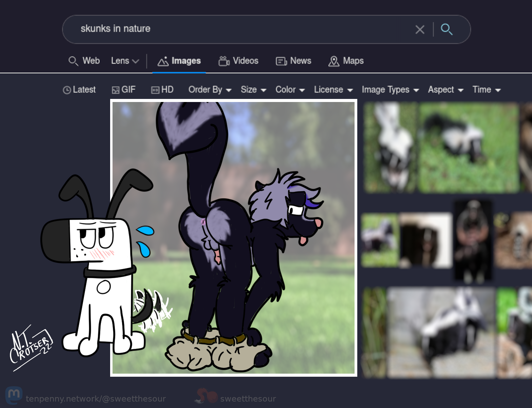Toggle the Latest filter
The height and width of the screenshot is (408, 532).
coord(79,90)
